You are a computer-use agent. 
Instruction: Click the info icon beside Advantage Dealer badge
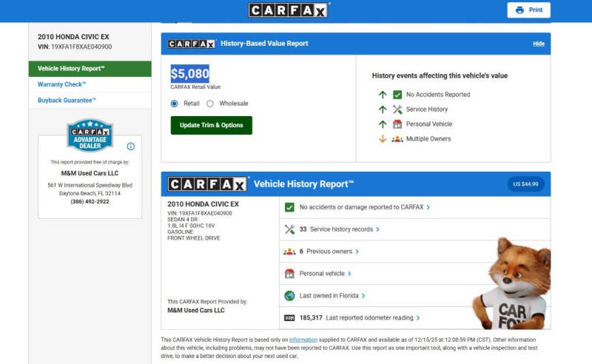(131, 146)
